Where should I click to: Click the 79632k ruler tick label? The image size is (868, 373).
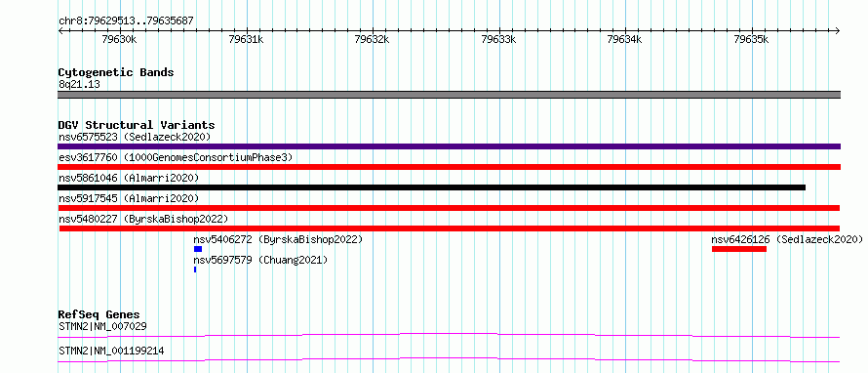(x=373, y=39)
